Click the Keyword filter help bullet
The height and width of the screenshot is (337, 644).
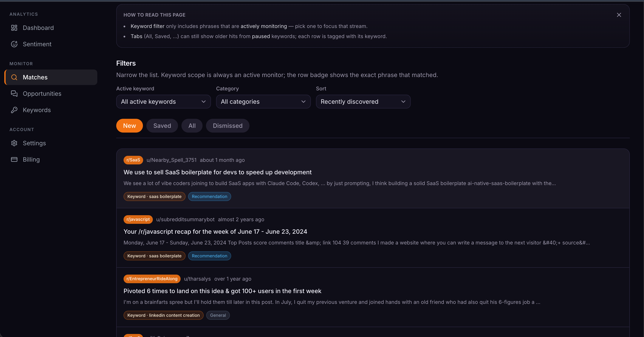249,26
